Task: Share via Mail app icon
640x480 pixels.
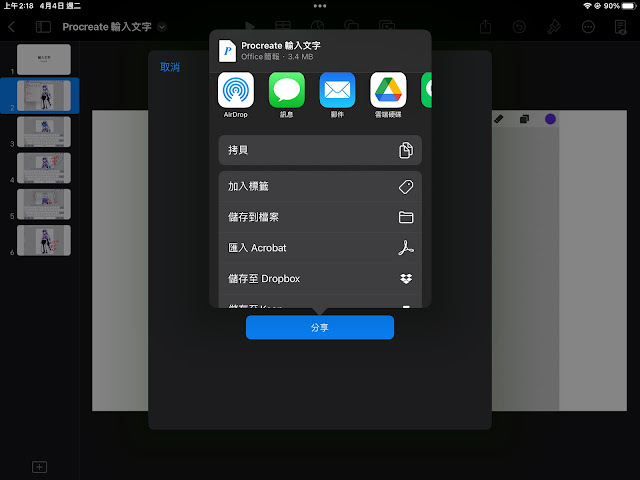Action: (337, 90)
